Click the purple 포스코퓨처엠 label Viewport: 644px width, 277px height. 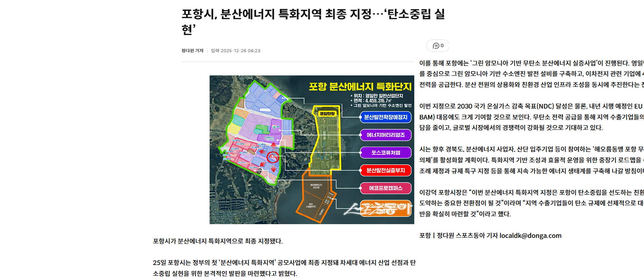pos(385,153)
